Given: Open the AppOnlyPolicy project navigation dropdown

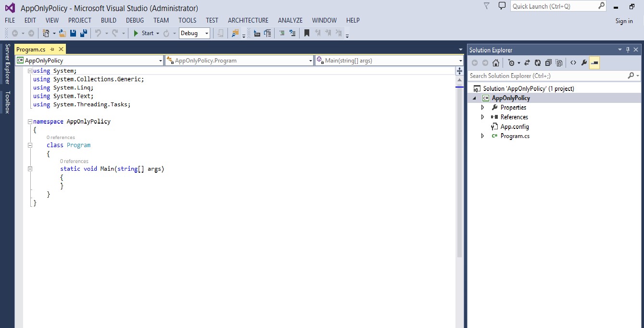Looking at the screenshot, I should pyautogui.click(x=89, y=61).
